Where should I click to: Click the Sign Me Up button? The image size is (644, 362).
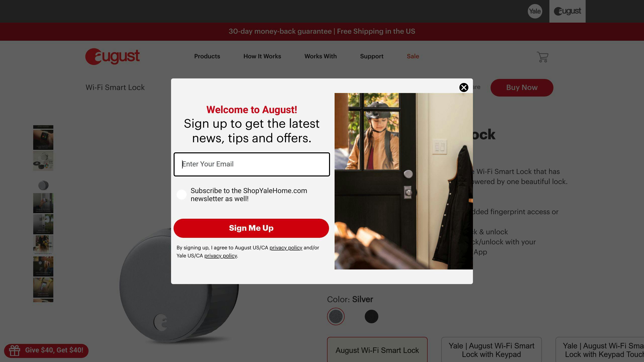pyautogui.click(x=251, y=228)
